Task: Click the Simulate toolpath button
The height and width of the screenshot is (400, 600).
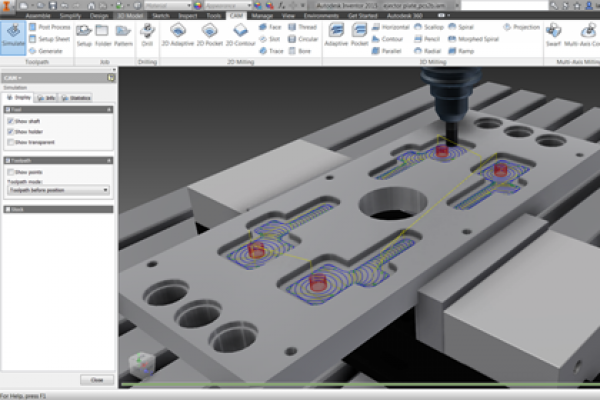Action: point(13,36)
